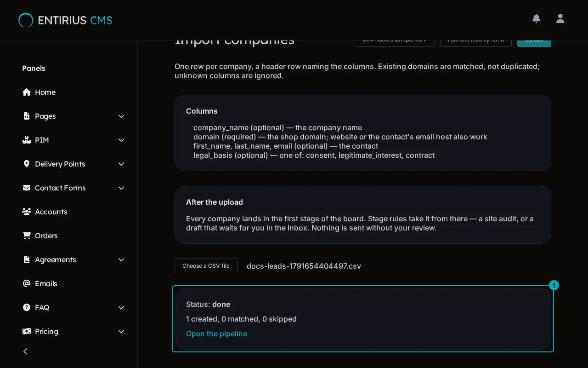Click the docs-leads-1791654404497.csv file name

(304, 266)
